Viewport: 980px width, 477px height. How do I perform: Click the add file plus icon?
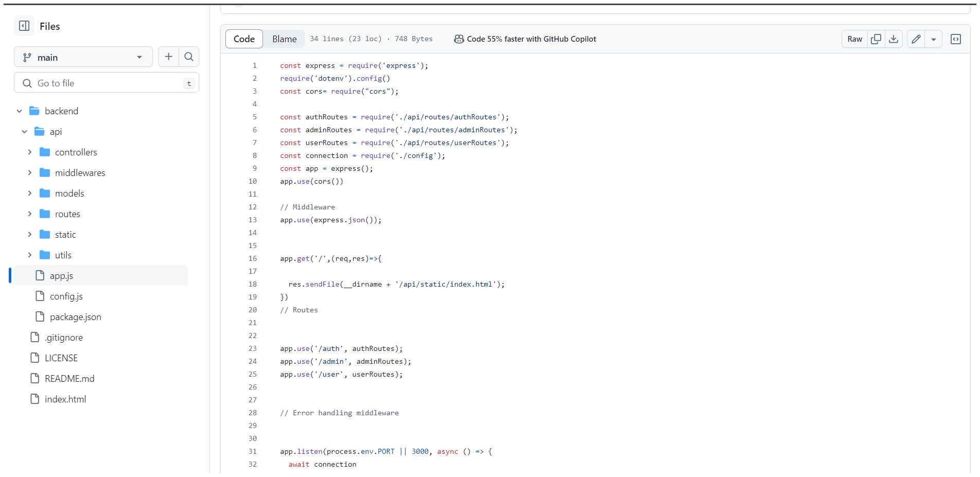(x=168, y=57)
